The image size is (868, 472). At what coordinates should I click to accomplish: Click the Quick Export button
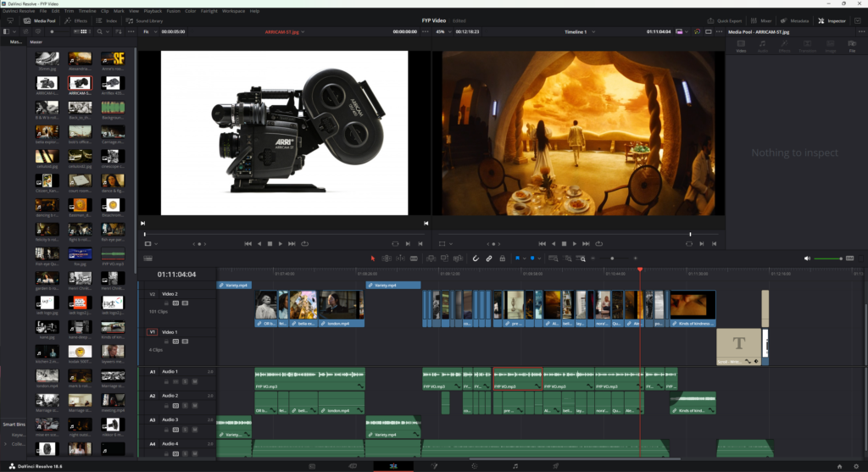pyautogui.click(x=727, y=20)
